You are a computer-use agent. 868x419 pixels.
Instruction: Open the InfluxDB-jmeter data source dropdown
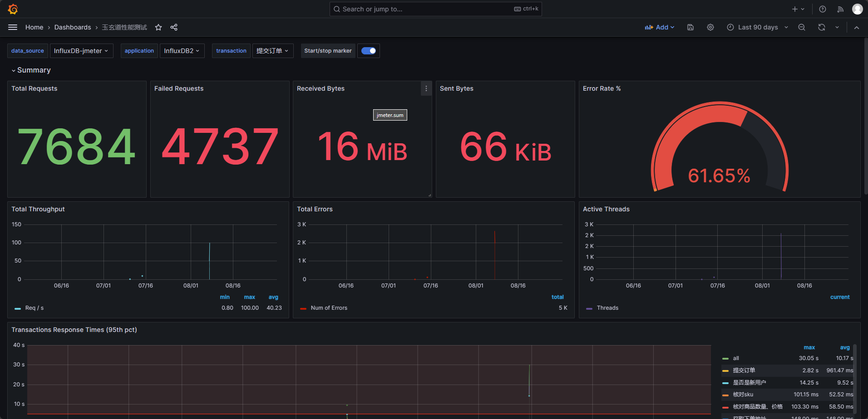click(81, 51)
